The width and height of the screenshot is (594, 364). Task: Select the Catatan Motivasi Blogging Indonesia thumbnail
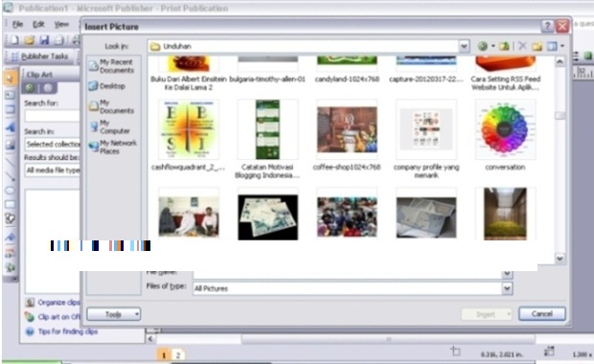click(x=267, y=129)
